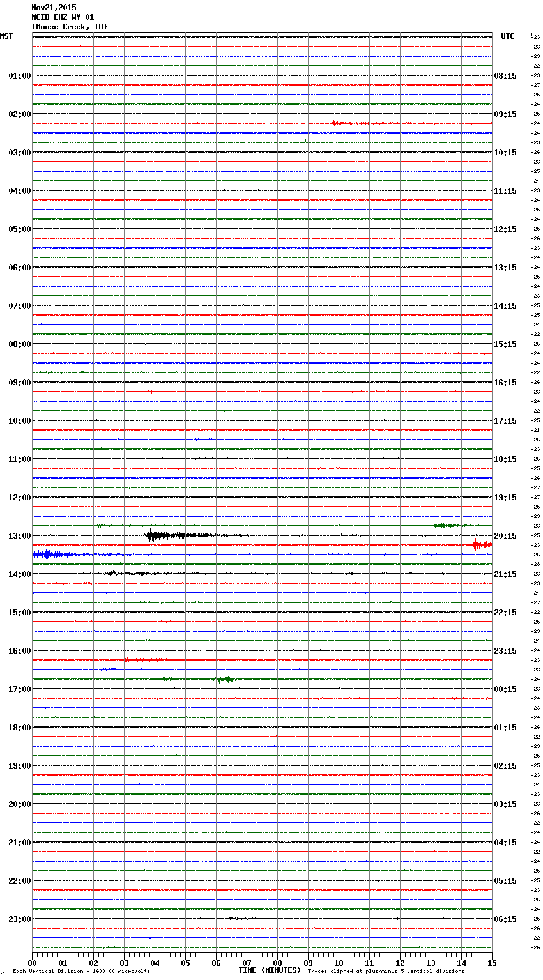Click the 14:15 UTC row label

[505, 306]
